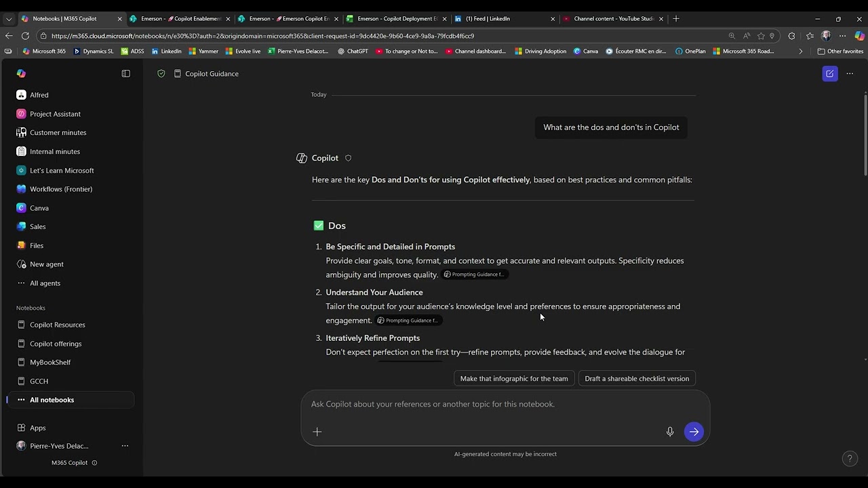
Task: Open the Driving Adoption bookmark
Action: 540,51
